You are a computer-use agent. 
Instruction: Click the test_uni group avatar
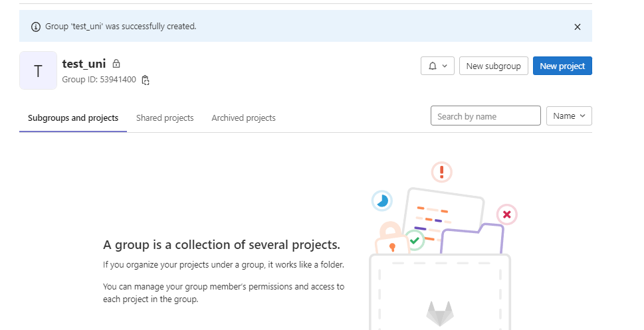(x=38, y=70)
